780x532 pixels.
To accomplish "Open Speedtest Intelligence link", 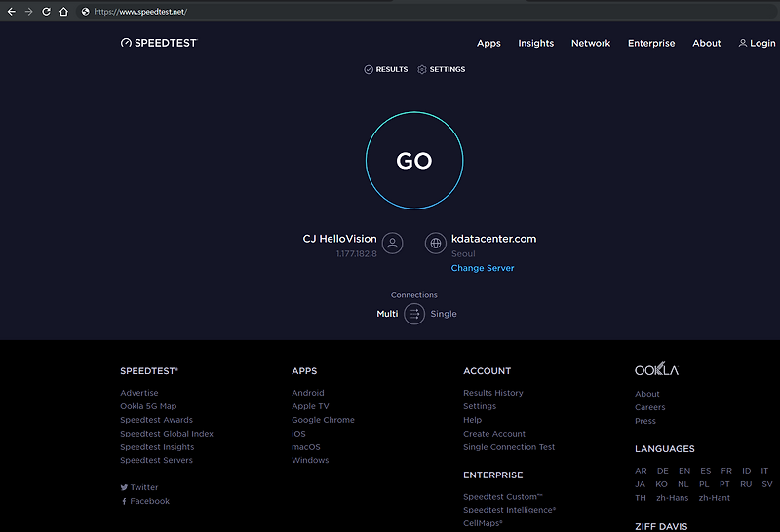I will pos(510,510).
